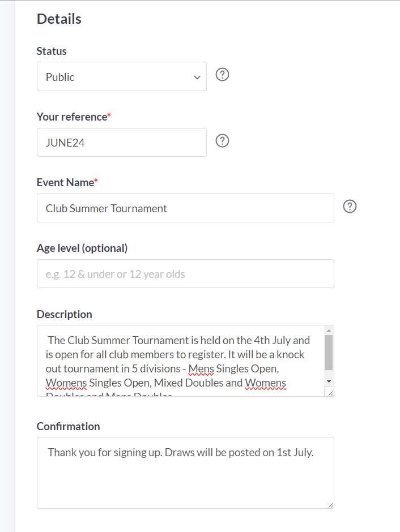Click the Your reference field containing JUNE24

(x=122, y=143)
